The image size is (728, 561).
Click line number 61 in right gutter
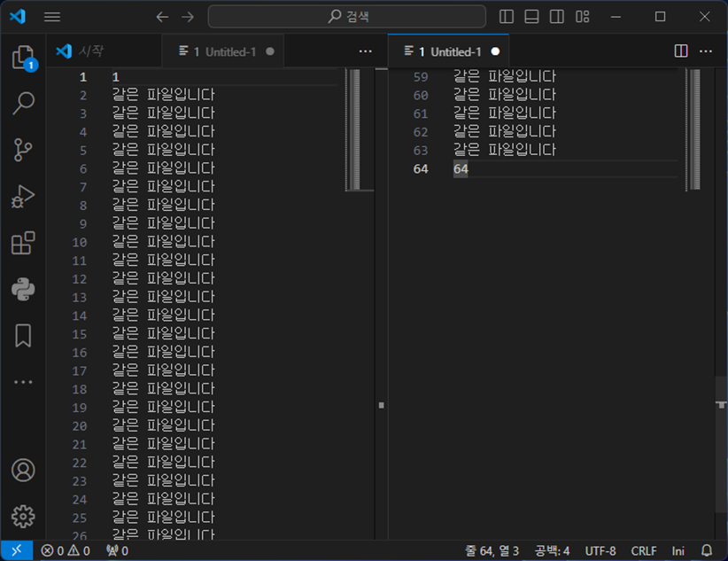click(421, 113)
